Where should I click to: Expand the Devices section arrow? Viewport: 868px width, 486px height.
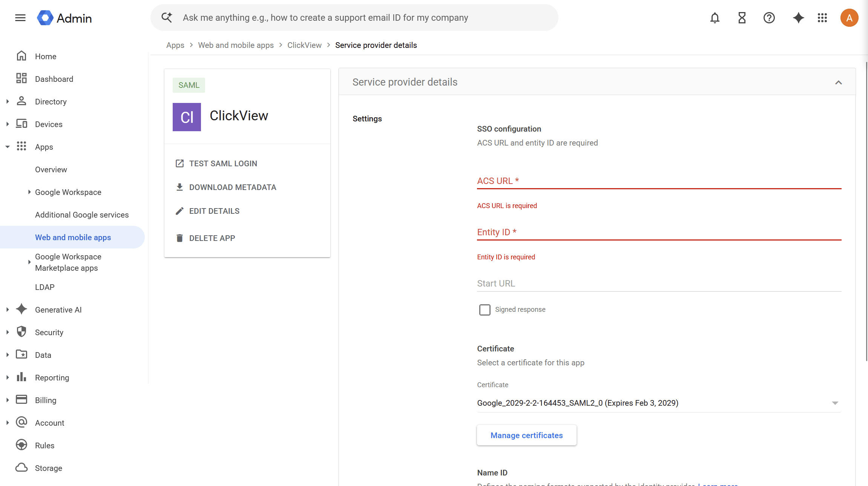(8, 124)
